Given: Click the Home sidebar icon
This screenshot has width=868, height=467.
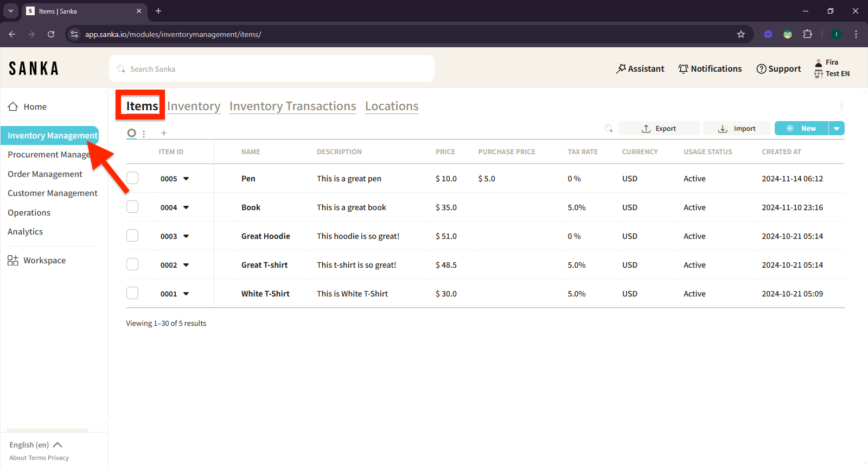Looking at the screenshot, I should pyautogui.click(x=13, y=106).
